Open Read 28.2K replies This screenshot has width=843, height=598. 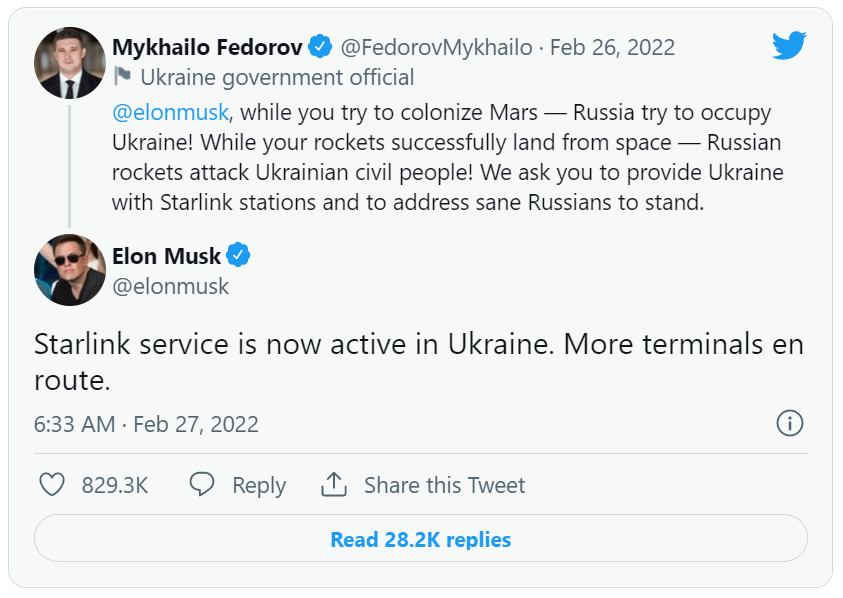420,540
